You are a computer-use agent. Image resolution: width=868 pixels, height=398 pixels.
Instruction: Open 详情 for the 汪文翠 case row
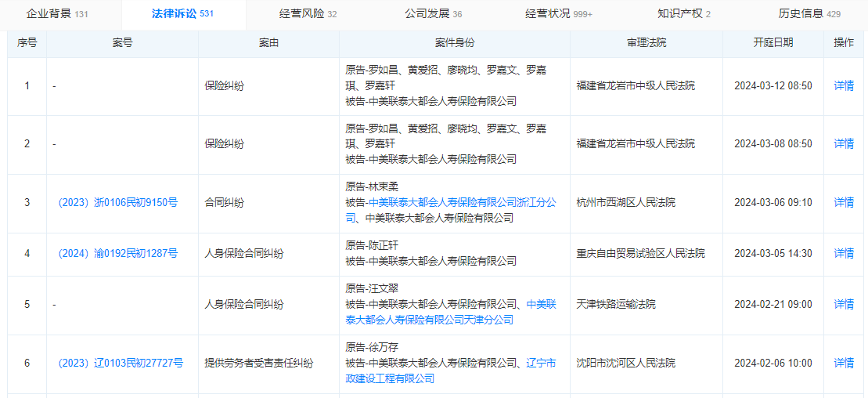click(844, 304)
